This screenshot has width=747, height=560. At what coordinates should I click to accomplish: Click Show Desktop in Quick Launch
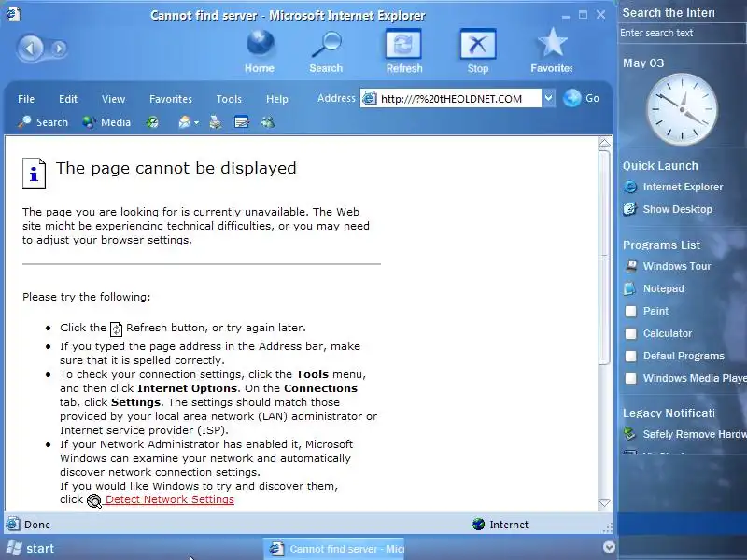pos(668,209)
